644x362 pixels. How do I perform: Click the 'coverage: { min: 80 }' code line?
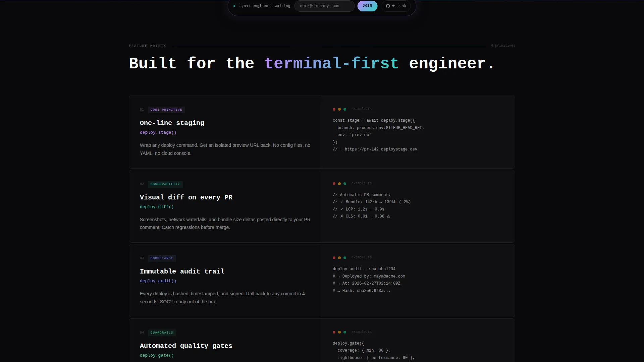364,351
